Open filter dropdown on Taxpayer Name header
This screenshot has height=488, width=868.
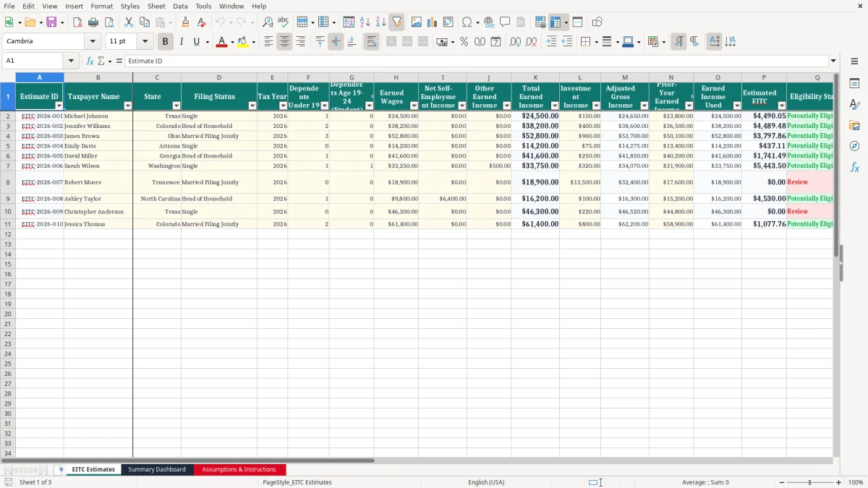coord(128,106)
